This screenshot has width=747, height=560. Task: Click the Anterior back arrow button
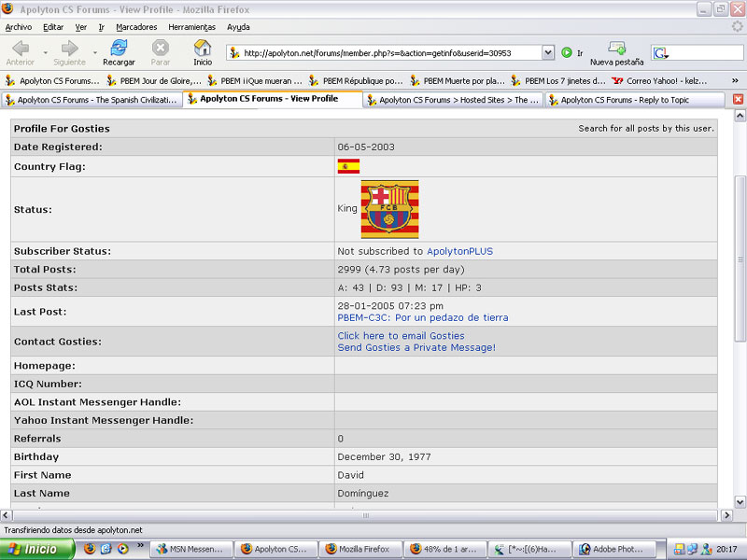[x=20, y=49]
